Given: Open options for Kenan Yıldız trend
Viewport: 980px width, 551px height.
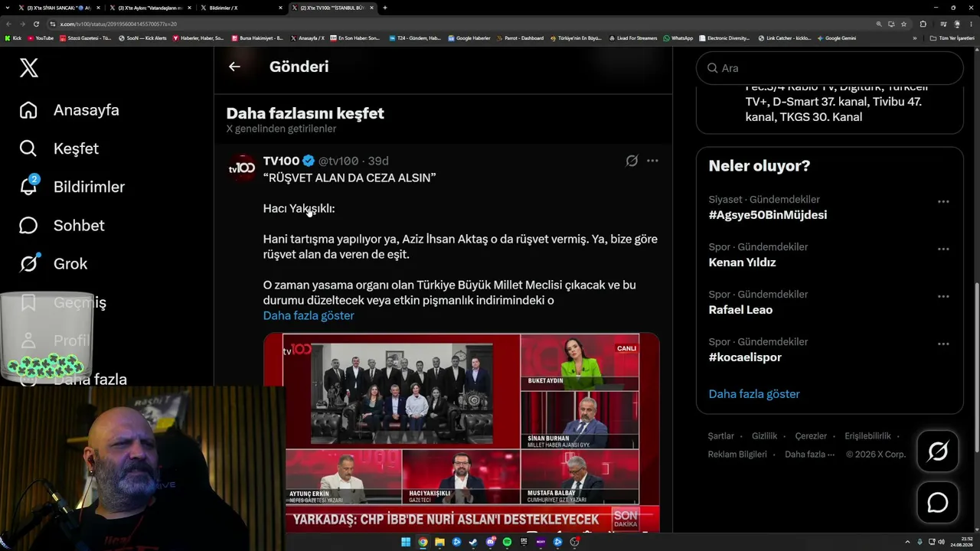Looking at the screenshot, I should 943,249.
